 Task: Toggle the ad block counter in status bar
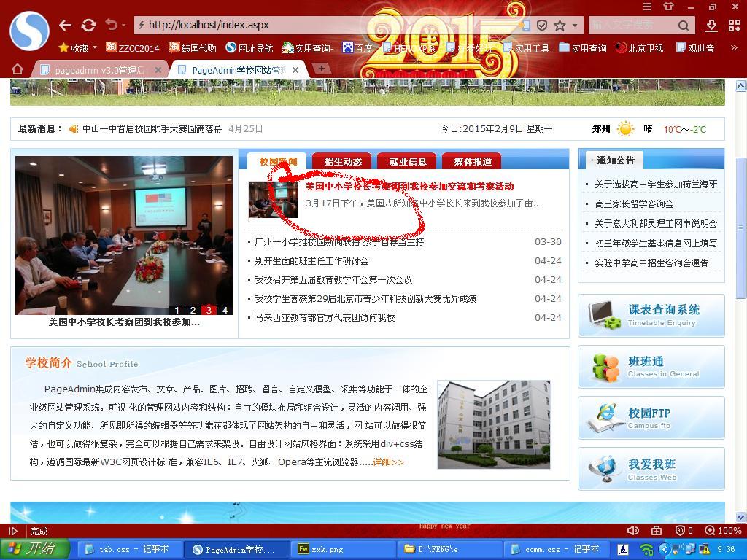[684, 531]
